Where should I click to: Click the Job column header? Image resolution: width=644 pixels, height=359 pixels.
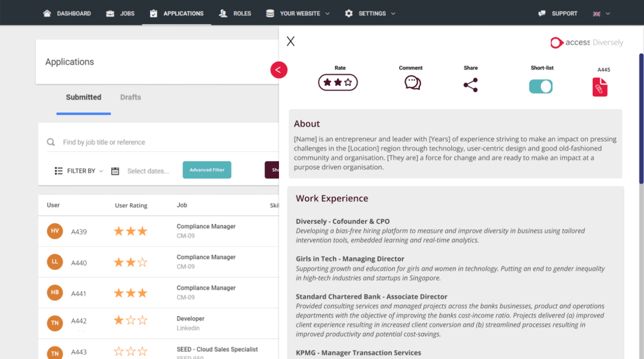coord(182,205)
